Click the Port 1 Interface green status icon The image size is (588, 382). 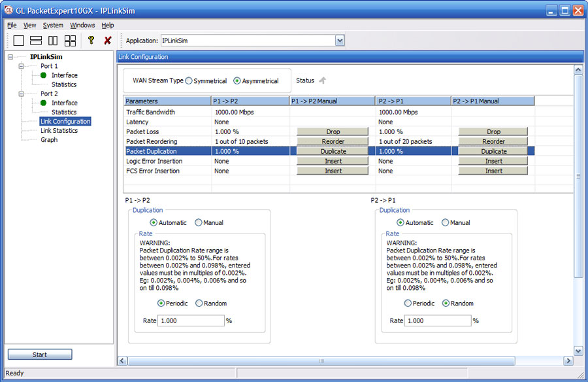point(44,75)
